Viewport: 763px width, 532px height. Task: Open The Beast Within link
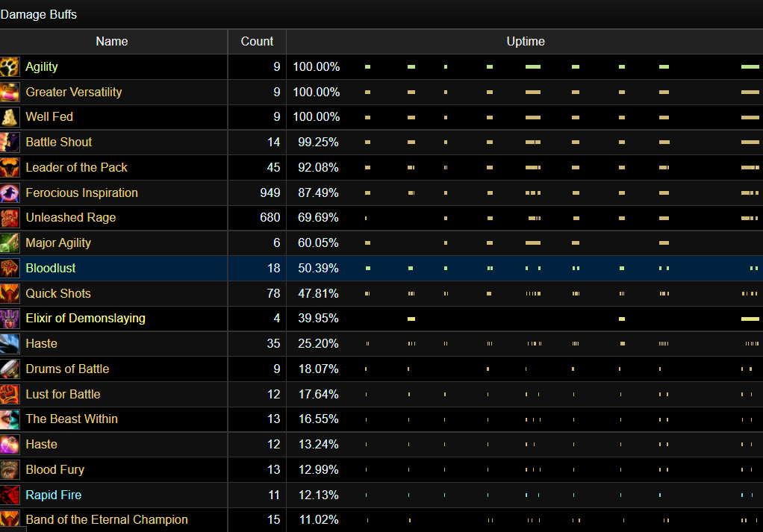72,419
